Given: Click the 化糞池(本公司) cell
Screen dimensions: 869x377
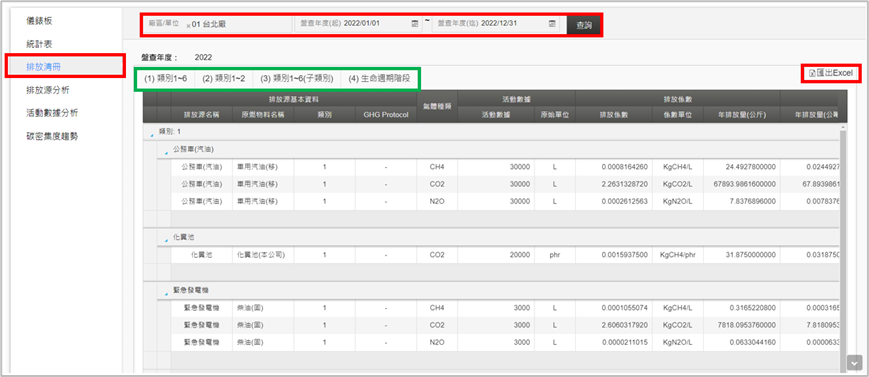Looking at the screenshot, I should 261,255.
